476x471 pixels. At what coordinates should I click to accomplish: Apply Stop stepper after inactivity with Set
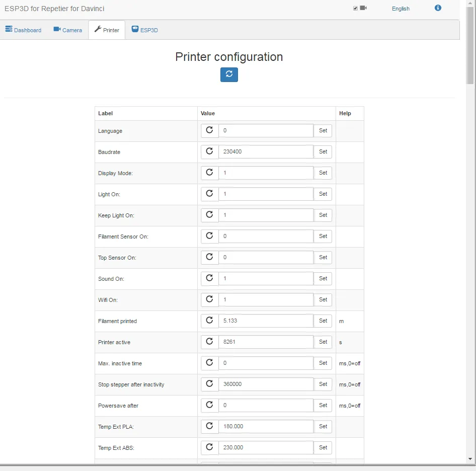click(323, 384)
